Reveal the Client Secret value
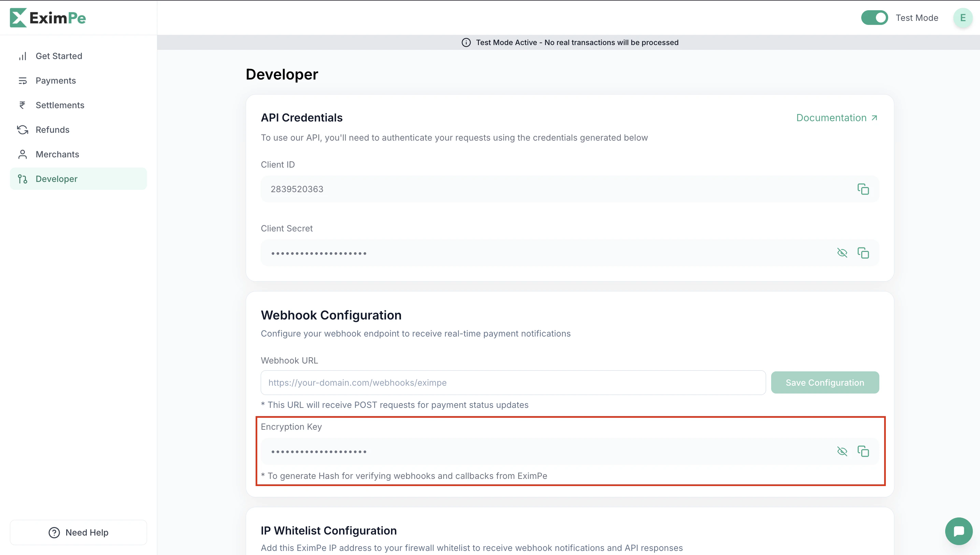The height and width of the screenshot is (555, 980). (x=842, y=253)
